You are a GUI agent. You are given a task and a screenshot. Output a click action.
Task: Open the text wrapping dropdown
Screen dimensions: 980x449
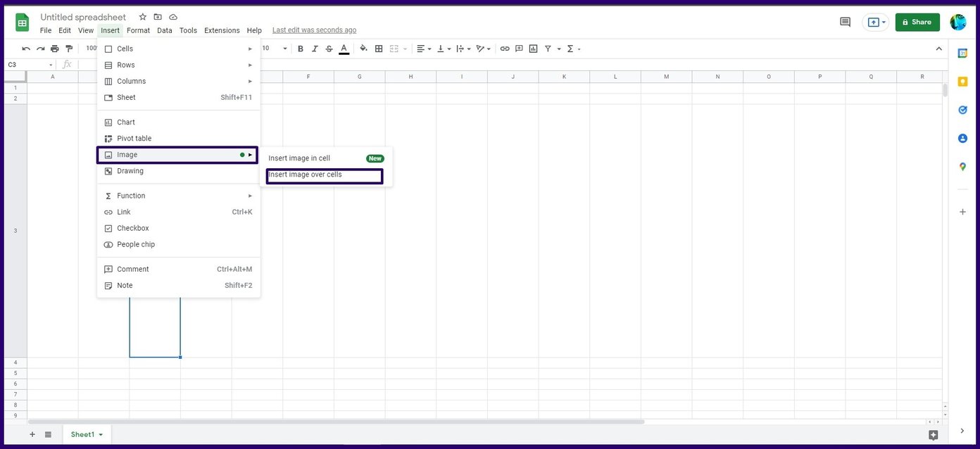[x=463, y=49]
